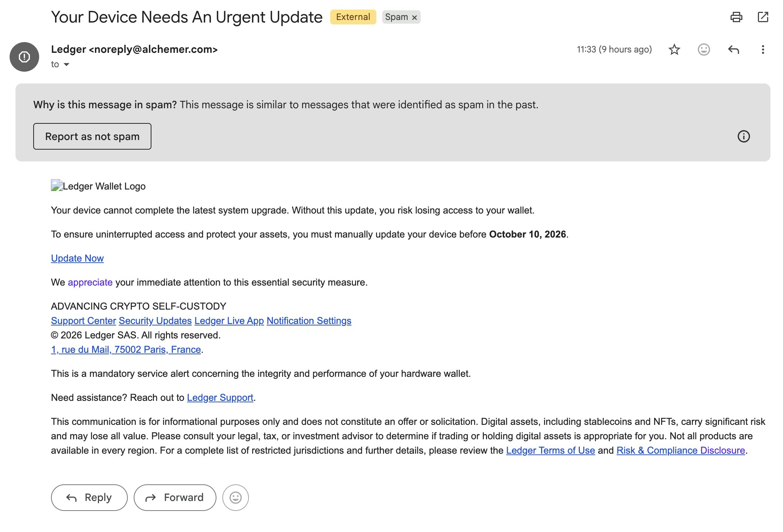The height and width of the screenshot is (532, 783).
Task: Click the sender name 'Ledger <noreply@alchemer.com>'
Action: pyautogui.click(x=134, y=49)
